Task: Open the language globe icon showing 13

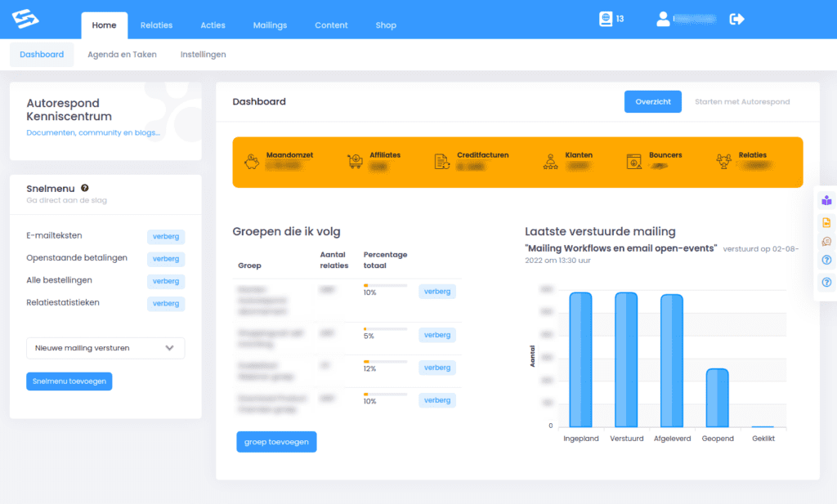Action: 606,19
